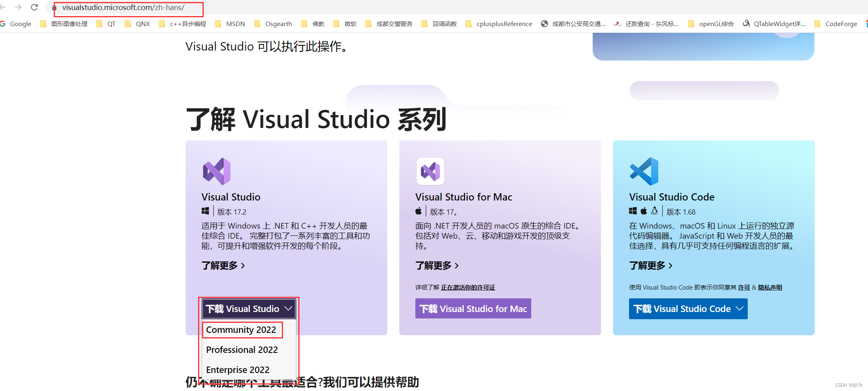Open the 还款查询 - 东风标 bookmark
The height and width of the screenshot is (391, 868).
tap(646, 24)
